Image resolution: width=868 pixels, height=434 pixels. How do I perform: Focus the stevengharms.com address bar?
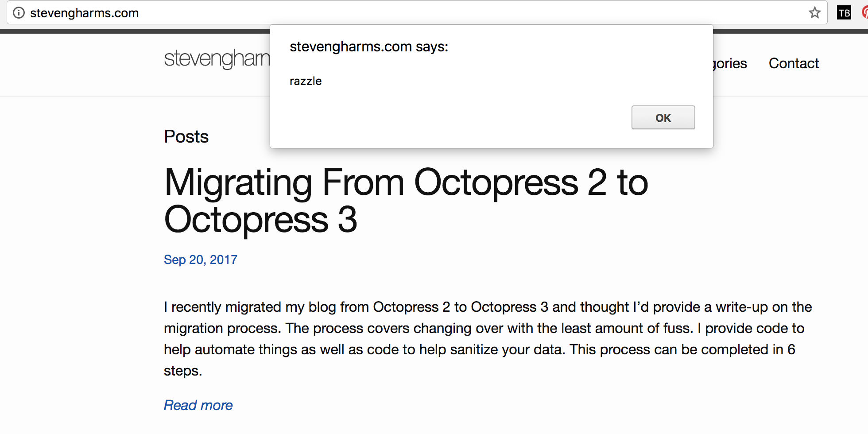(399, 13)
